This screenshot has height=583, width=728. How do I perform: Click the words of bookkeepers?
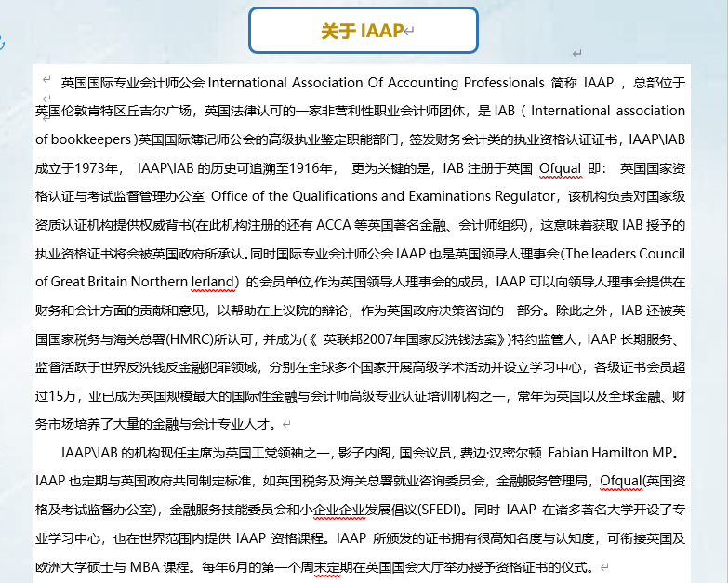click(83, 139)
